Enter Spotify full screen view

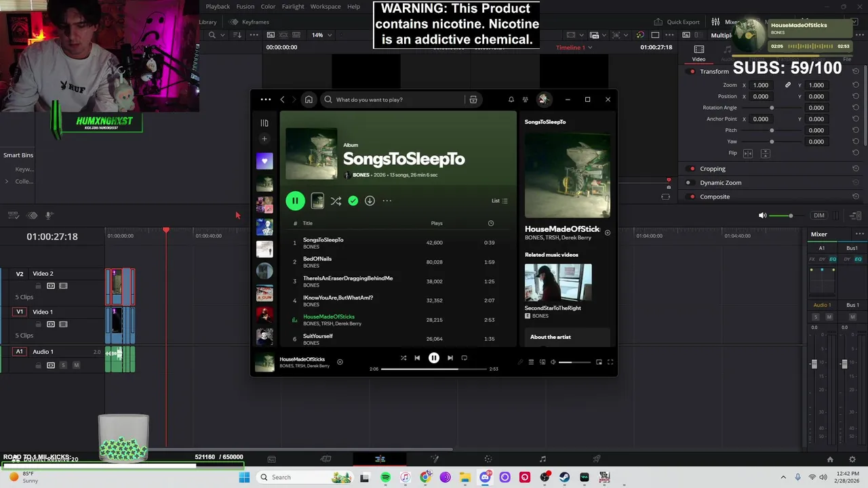coord(610,362)
